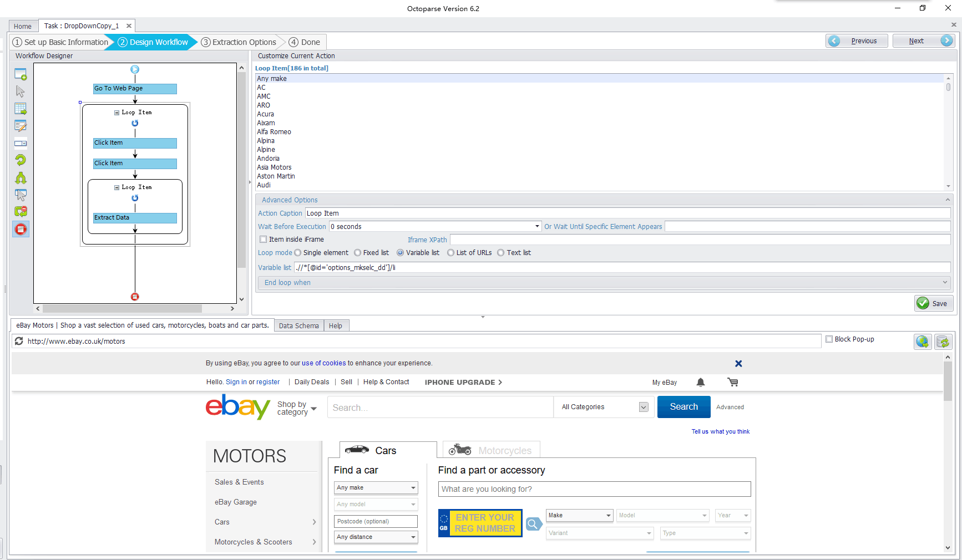The image size is (962, 560).
Task: Select the red Stop tool in toolbar
Action: tap(21, 229)
